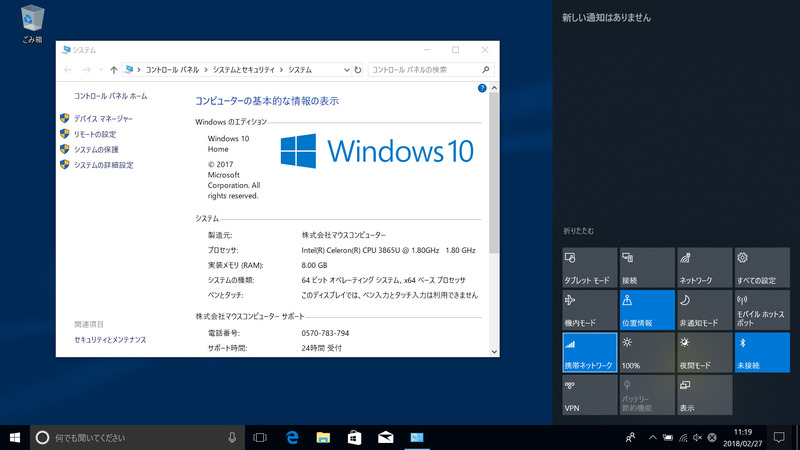Open Microsoft Store from the taskbar

coord(355,437)
